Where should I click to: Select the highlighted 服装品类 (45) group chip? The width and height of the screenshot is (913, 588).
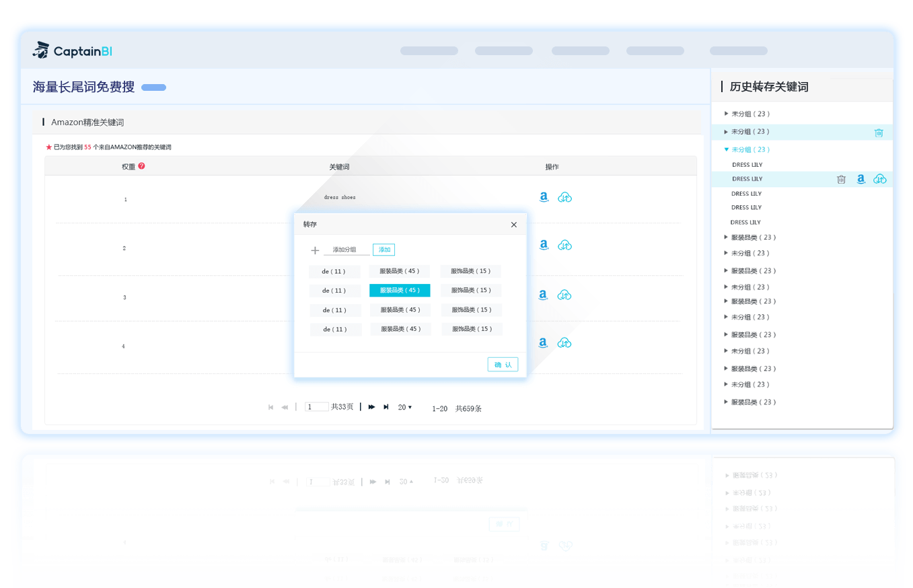[400, 290]
